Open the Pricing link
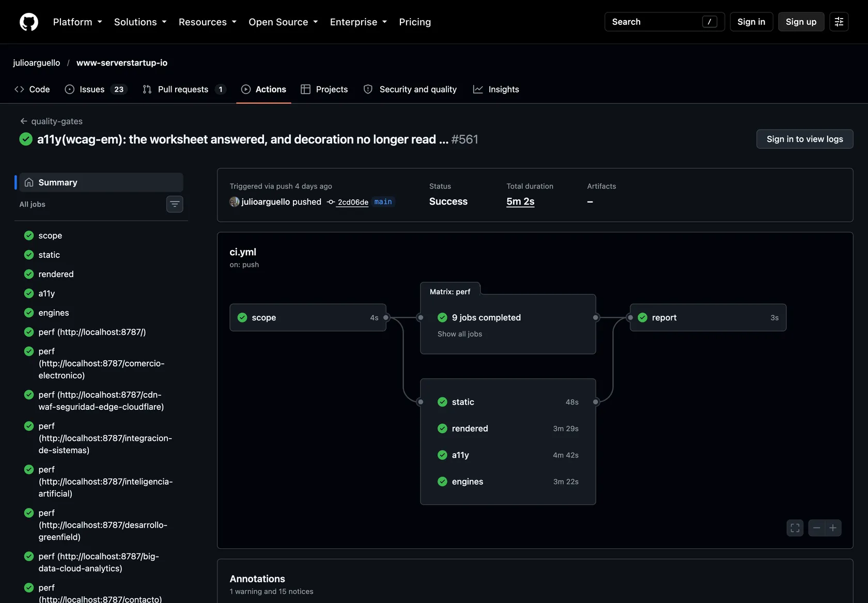Screen dimensions: 868x603 415,22
